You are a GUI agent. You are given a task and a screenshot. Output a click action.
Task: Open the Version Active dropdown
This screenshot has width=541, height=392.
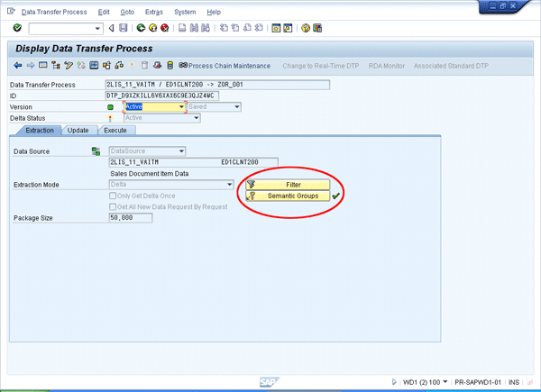[x=181, y=106]
